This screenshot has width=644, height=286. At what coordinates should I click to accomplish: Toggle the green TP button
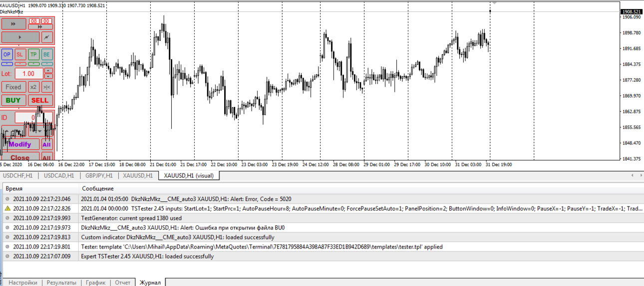coord(33,54)
